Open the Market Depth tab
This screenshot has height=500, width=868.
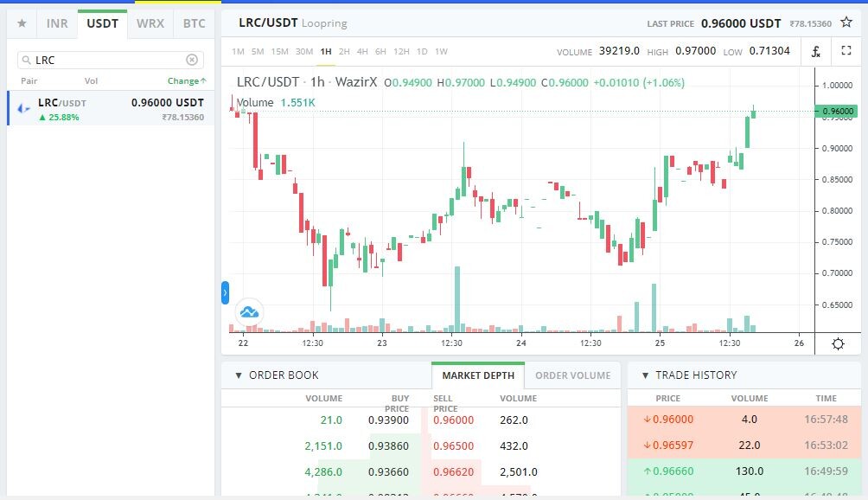(x=478, y=375)
